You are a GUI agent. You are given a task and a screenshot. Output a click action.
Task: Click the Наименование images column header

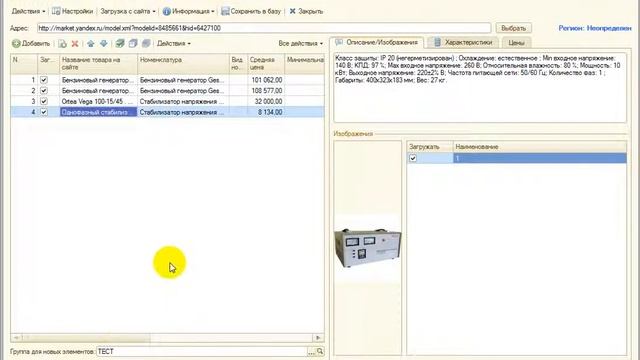pyautogui.click(x=540, y=147)
